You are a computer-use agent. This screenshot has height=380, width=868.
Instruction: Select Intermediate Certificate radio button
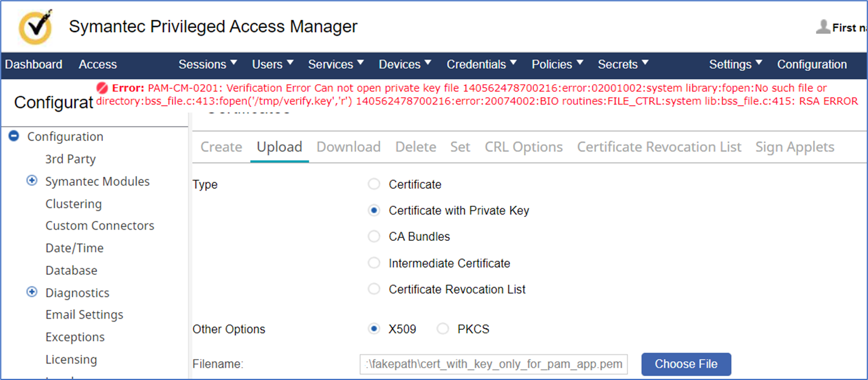[374, 263]
